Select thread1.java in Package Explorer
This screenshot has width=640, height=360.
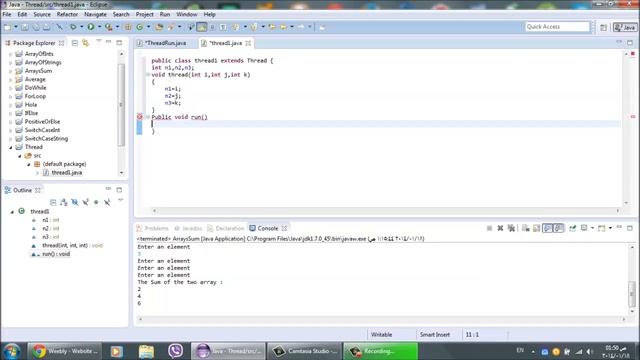[67, 173]
